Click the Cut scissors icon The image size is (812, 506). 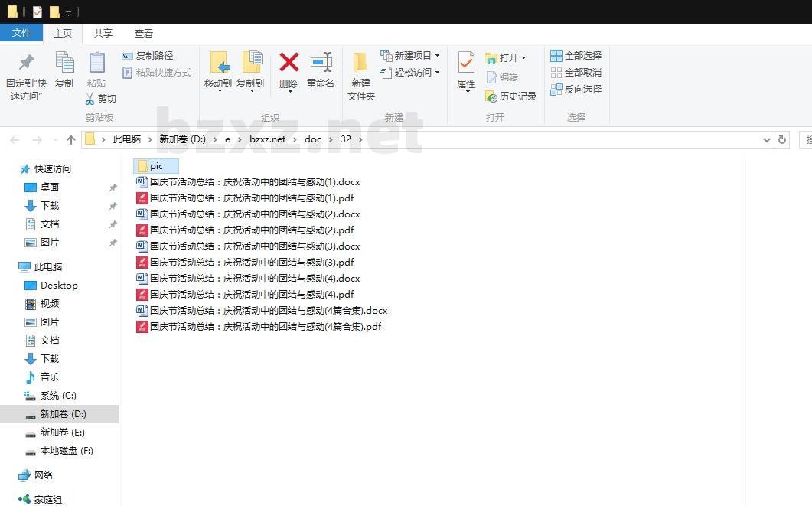[90, 99]
